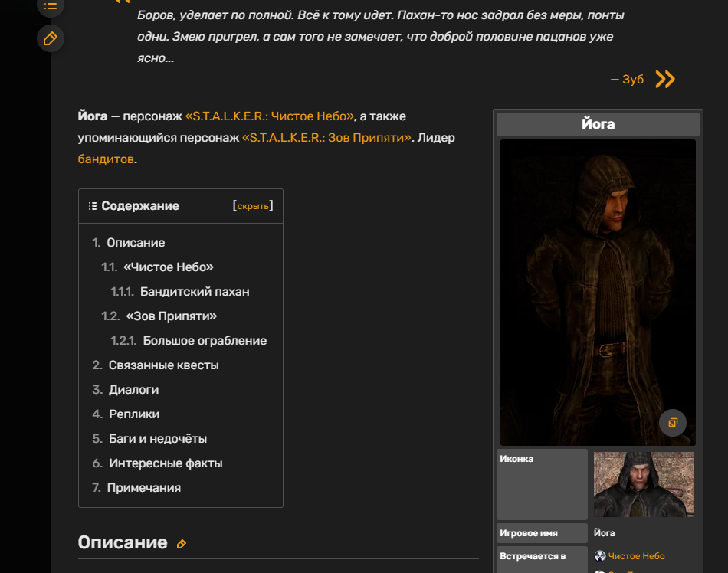Go to Баги и недочёты section
The height and width of the screenshot is (573, 728).
coord(158,439)
